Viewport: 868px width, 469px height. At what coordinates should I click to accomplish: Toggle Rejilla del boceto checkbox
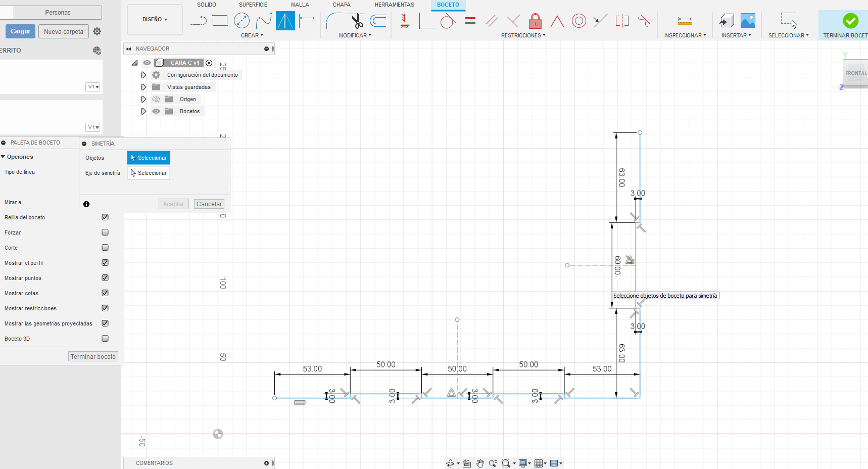point(105,217)
